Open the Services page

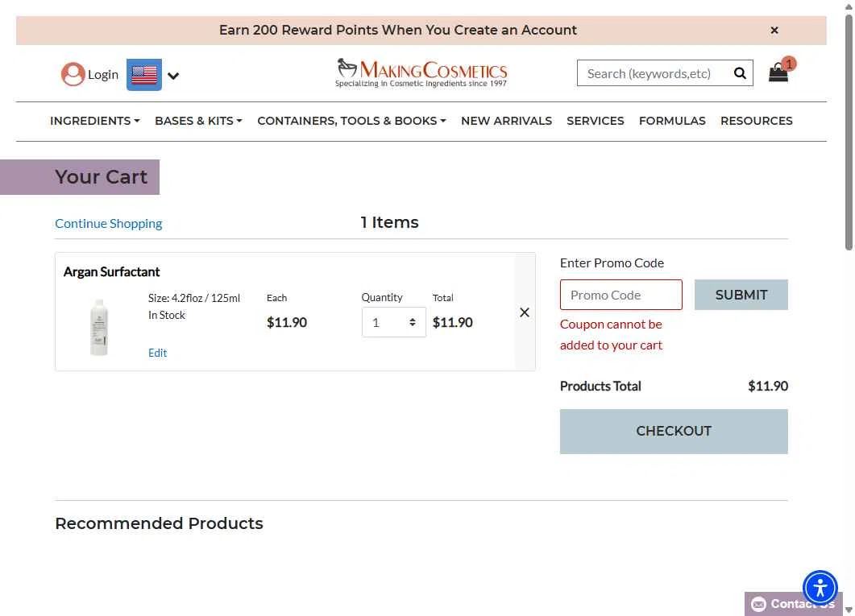coord(595,121)
